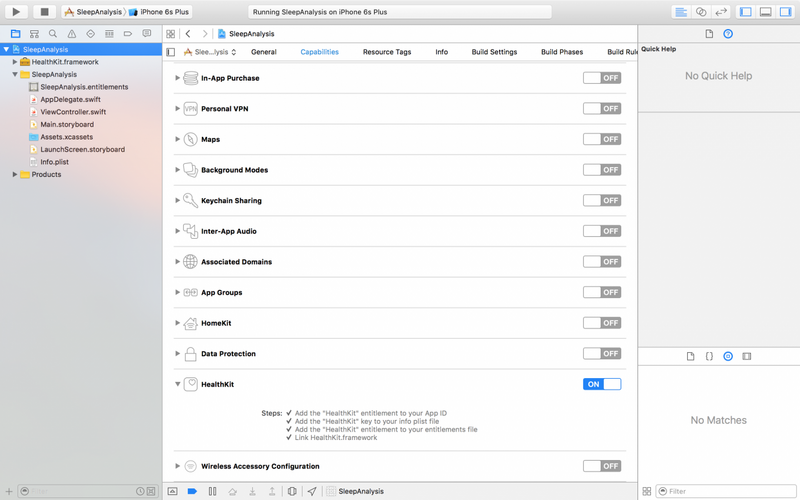Viewport: 800px width, 500px height.
Task: Expand the Products folder
Action: coord(15,174)
